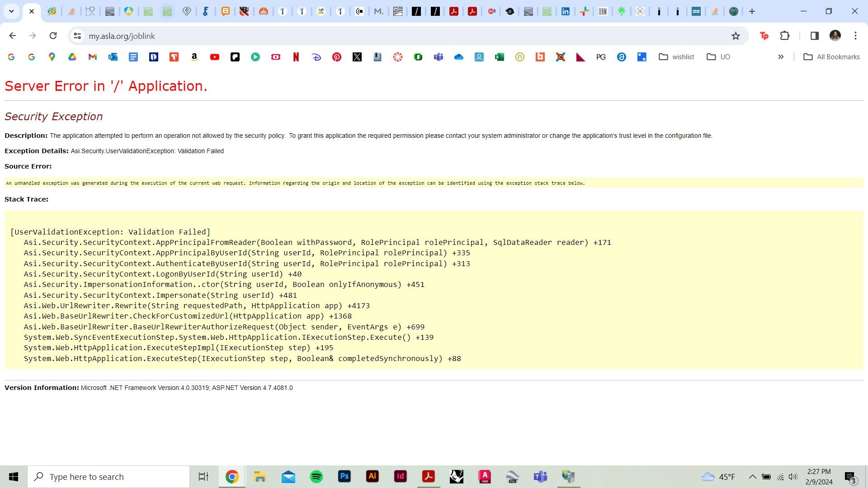Viewport: 868px width, 488px height.
Task: Launch Spotify from the taskbar
Action: (316, 477)
